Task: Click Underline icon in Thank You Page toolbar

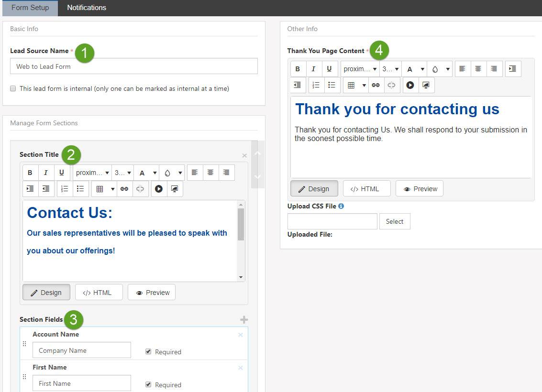Action: click(x=329, y=69)
